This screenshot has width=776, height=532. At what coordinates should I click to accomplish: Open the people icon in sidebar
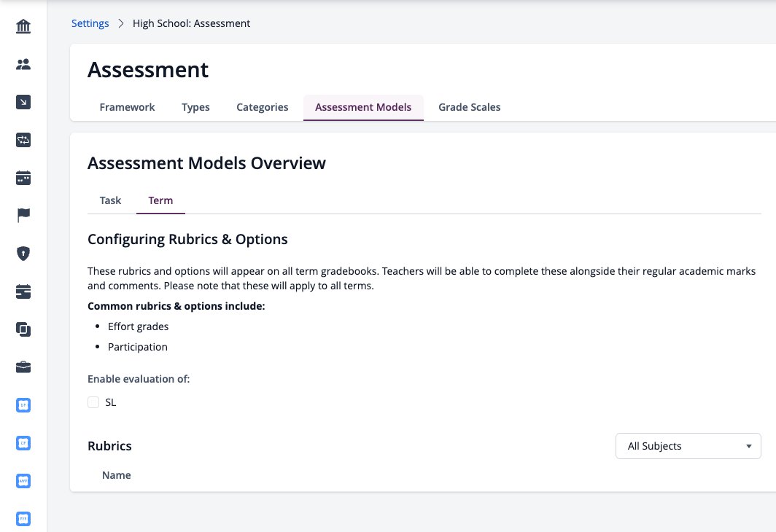(23, 64)
